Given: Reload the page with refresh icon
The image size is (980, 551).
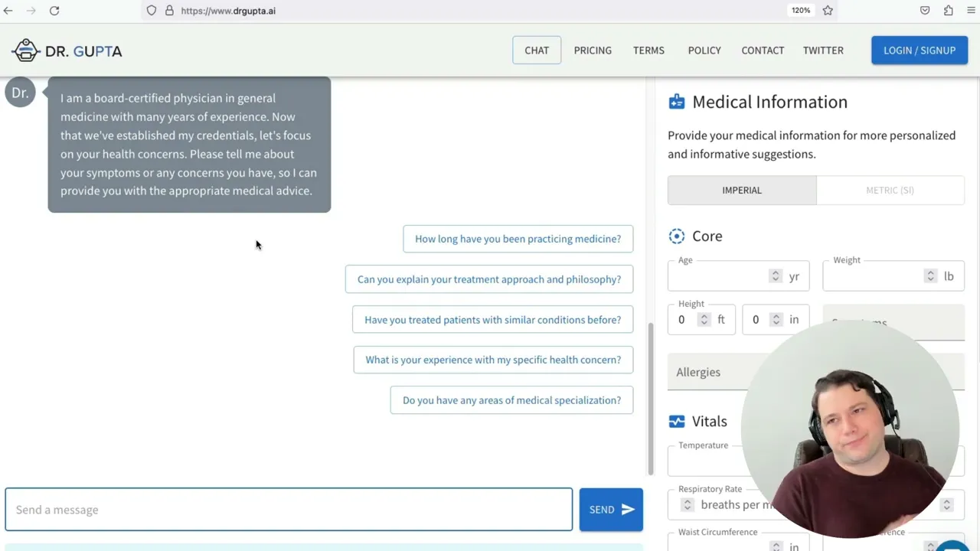Looking at the screenshot, I should pos(54,11).
